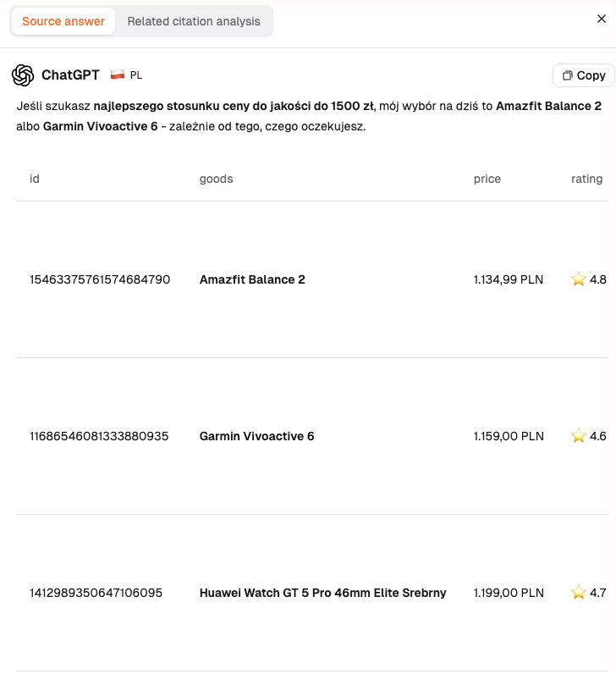This screenshot has width=616, height=674.
Task: Select the goods column header
Action: (x=216, y=179)
